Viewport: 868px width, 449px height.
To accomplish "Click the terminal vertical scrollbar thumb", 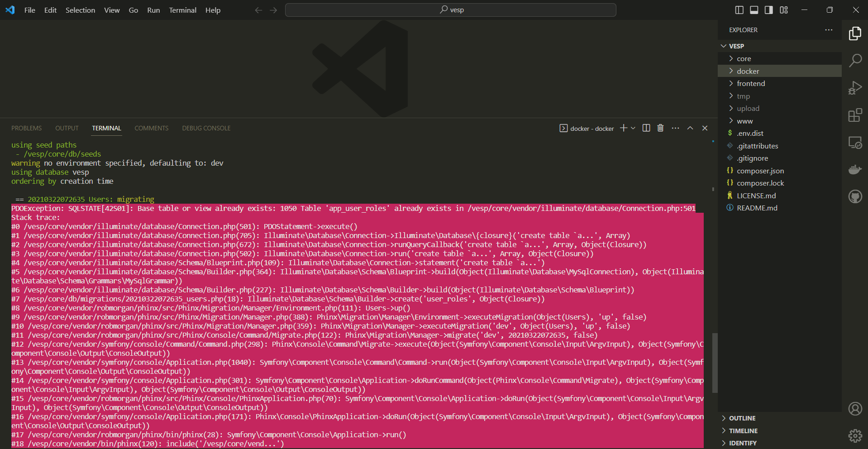I will pos(715,363).
